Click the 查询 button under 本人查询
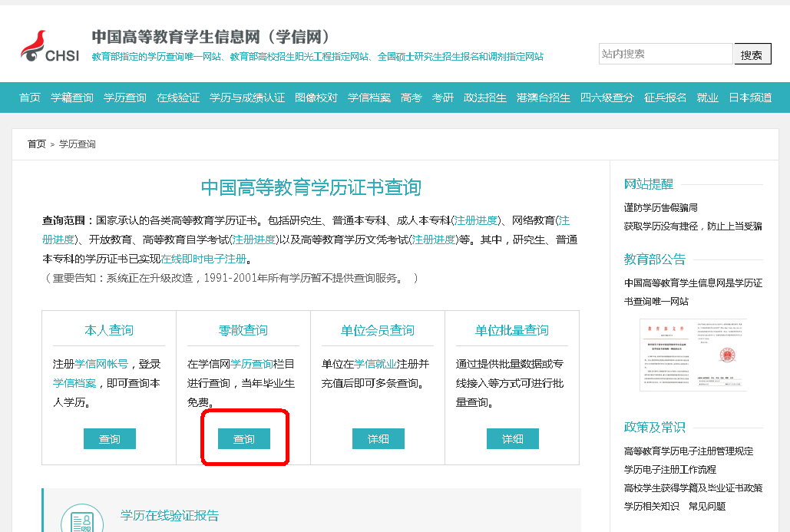Image resolution: width=790 pixels, height=532 pixels. pos(110,439)
